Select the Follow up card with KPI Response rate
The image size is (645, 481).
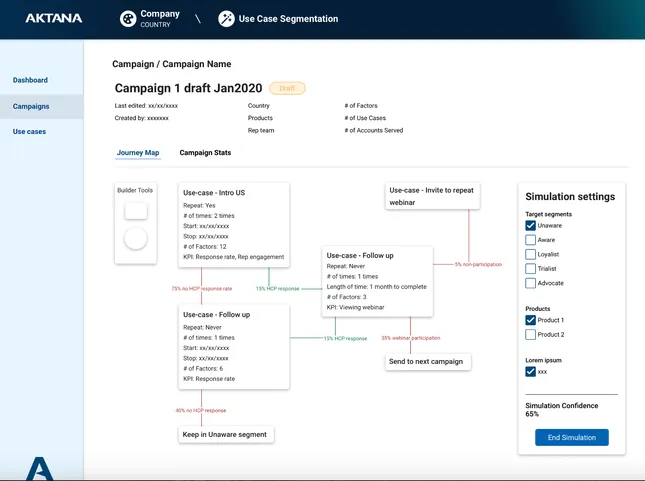(x=234, y=347)
